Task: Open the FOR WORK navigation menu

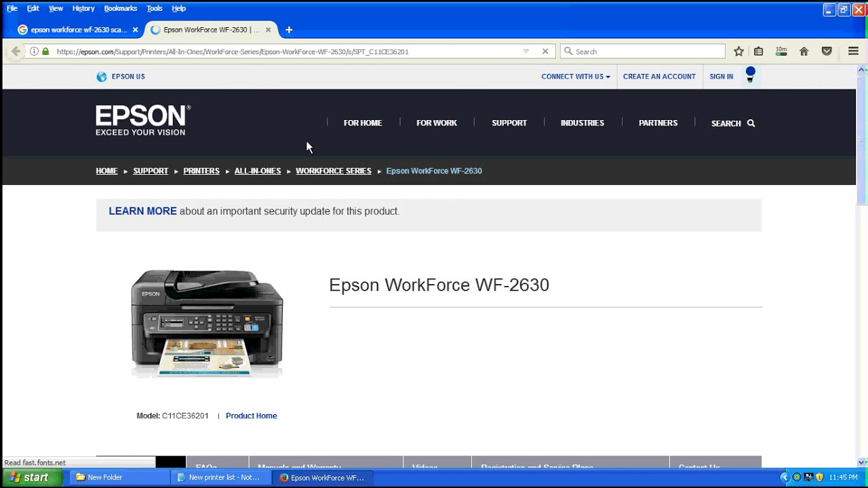Action: (x=437, y=123)
